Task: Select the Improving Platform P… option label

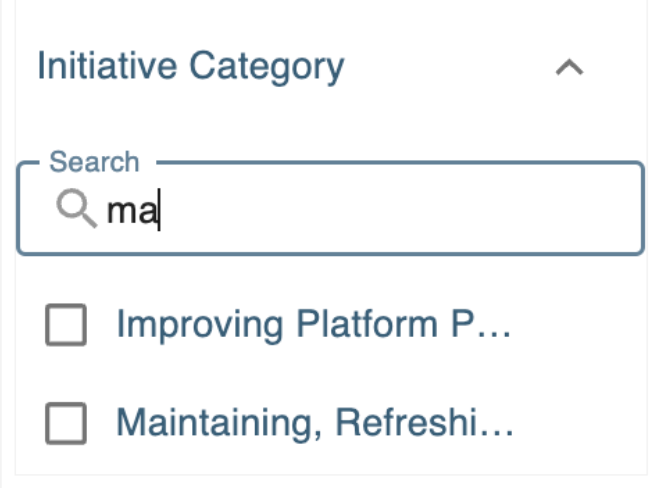Action: click(x=314, y=325)
